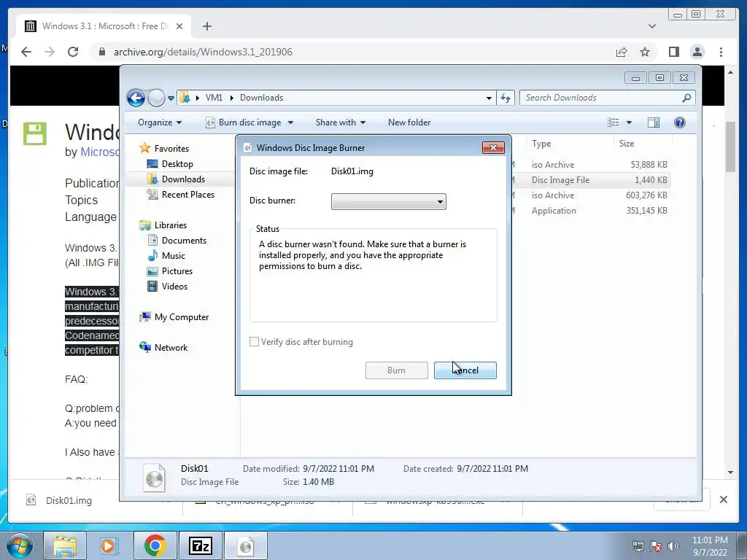Open the view options dropdown arrow
747x560 pixels.
629,122
